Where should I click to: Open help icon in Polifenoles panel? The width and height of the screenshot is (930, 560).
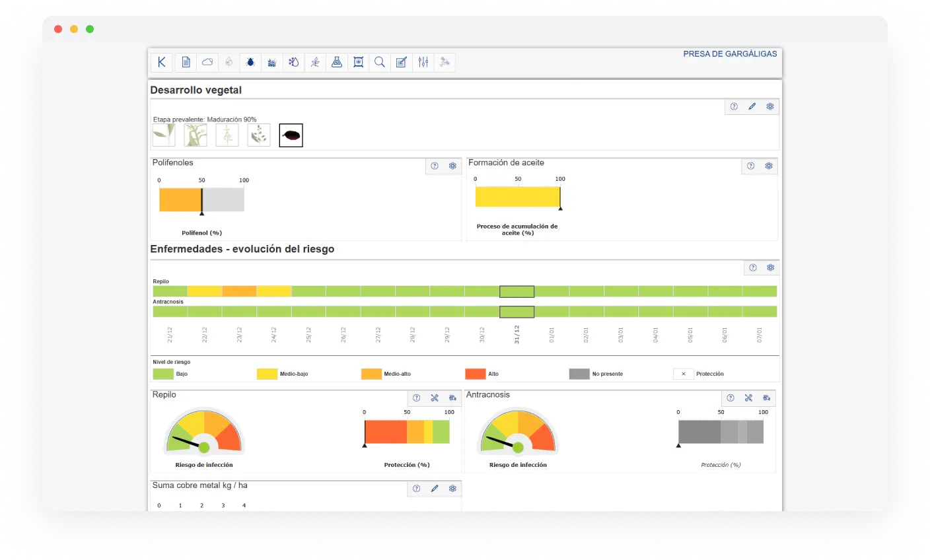pos(435,166)
